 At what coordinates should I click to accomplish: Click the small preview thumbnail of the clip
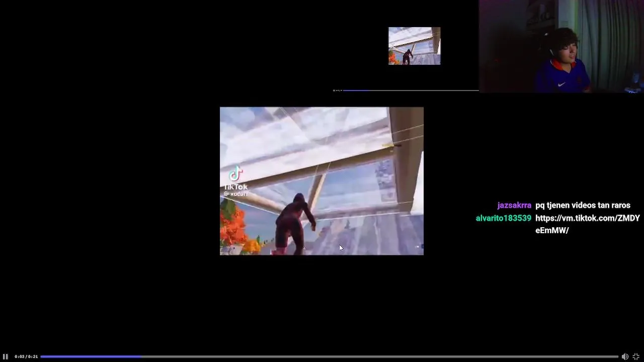(414, 46)
